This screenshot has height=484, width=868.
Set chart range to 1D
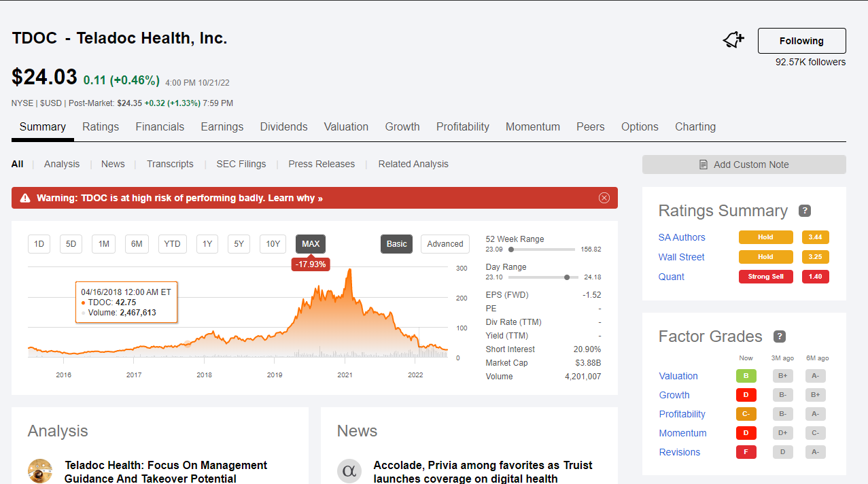39,244
